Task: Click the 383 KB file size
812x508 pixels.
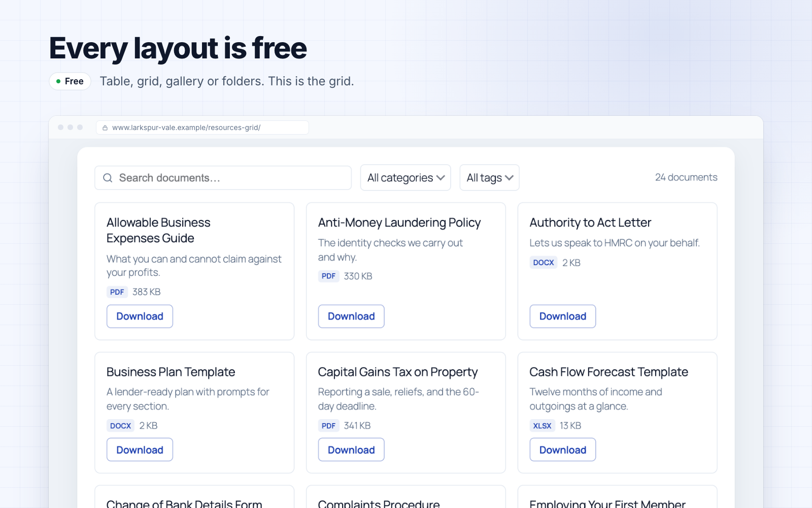Action: point(147,292)
